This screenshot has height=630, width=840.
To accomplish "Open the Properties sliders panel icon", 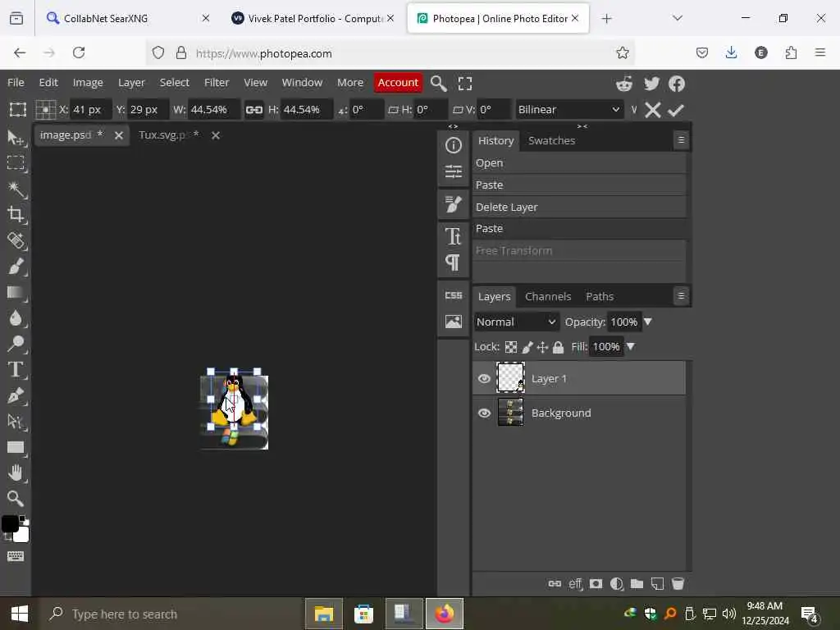I will tap(453, 171).
